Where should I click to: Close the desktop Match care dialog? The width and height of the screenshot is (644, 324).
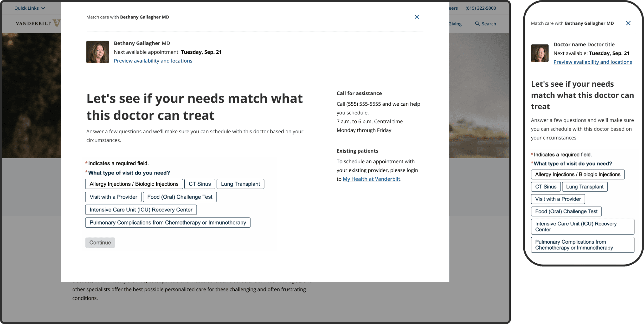tap(416, 17)
